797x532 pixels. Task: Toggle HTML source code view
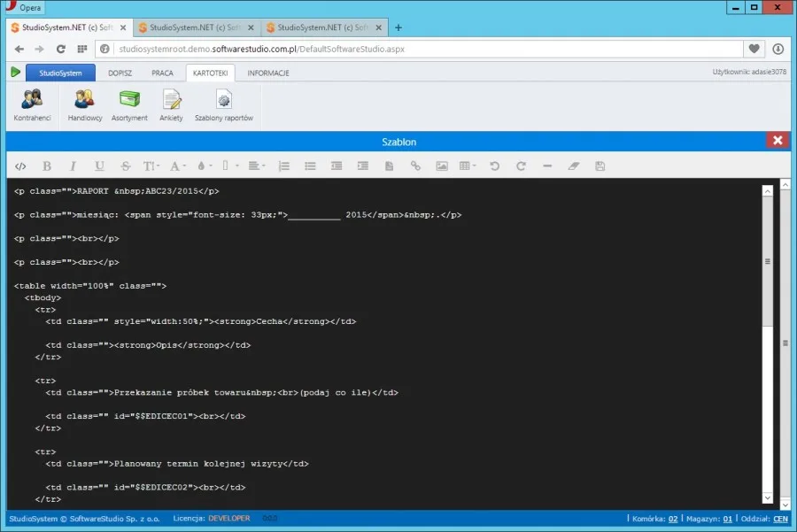pyautogui.click(x=20, y=166)
